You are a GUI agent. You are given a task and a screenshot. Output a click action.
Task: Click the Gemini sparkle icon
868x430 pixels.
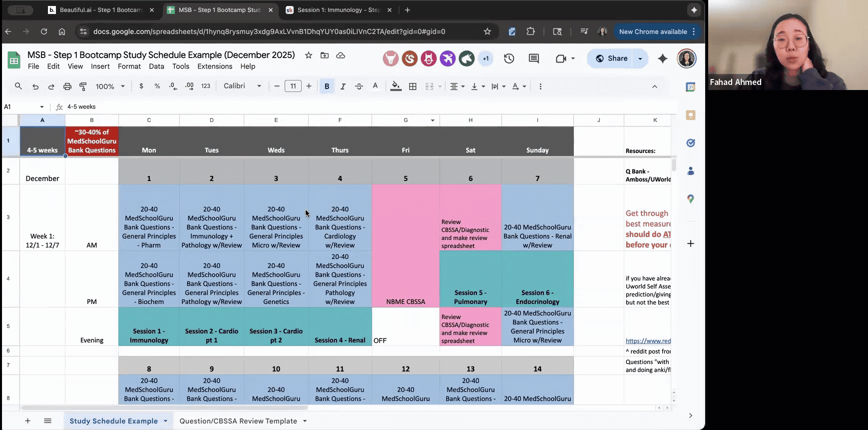click(x=663, y=58)
